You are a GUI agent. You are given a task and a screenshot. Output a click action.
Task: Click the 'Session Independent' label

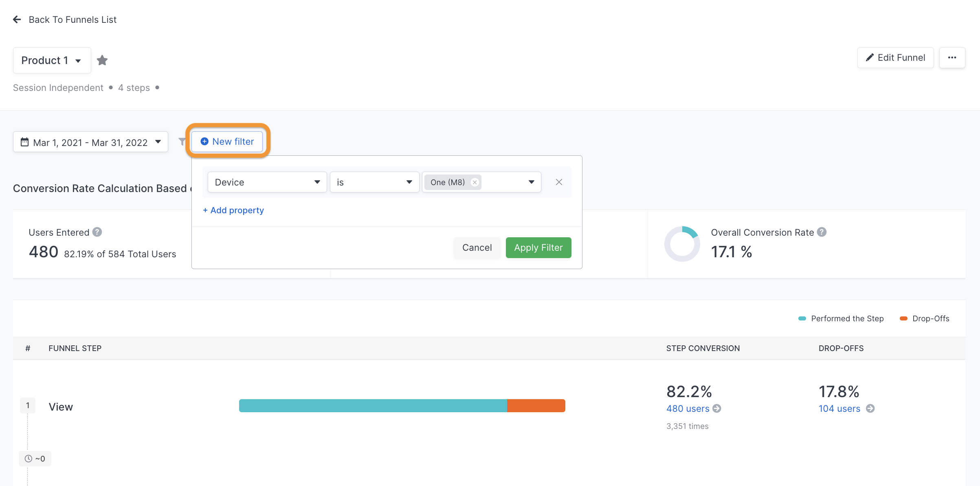pyautogui.click(x=58, y=88)
